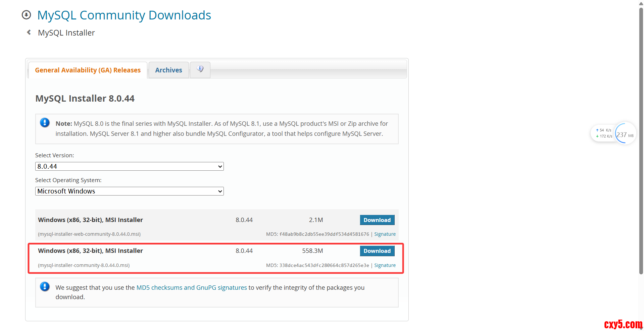Click filename mysql-installer-web-community-8.0.44.0.msi

89,234
